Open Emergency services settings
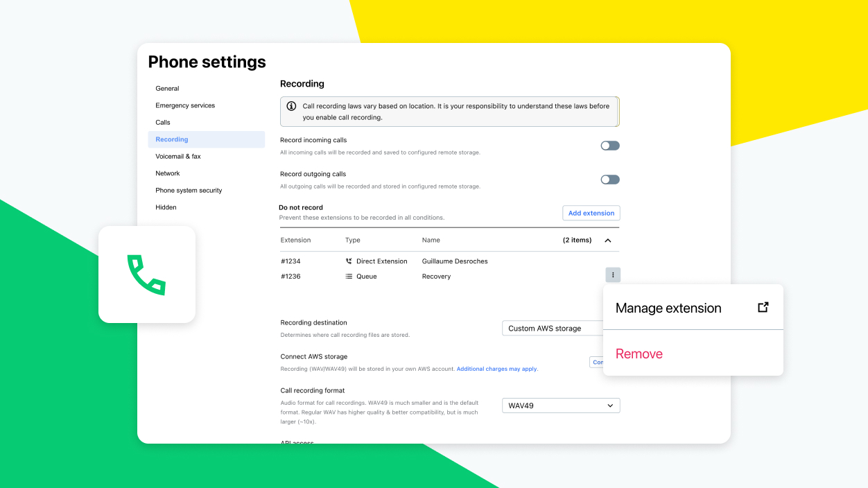 click(x=185, y=105)
